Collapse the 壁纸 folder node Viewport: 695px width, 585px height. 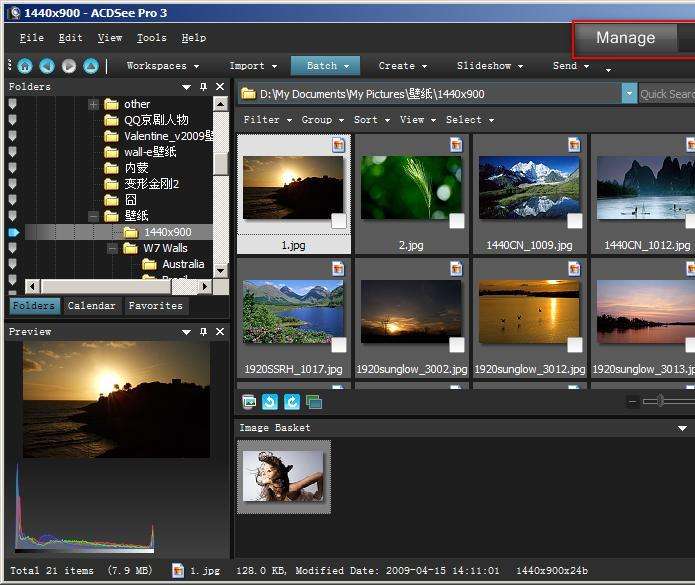coord(93,216)
